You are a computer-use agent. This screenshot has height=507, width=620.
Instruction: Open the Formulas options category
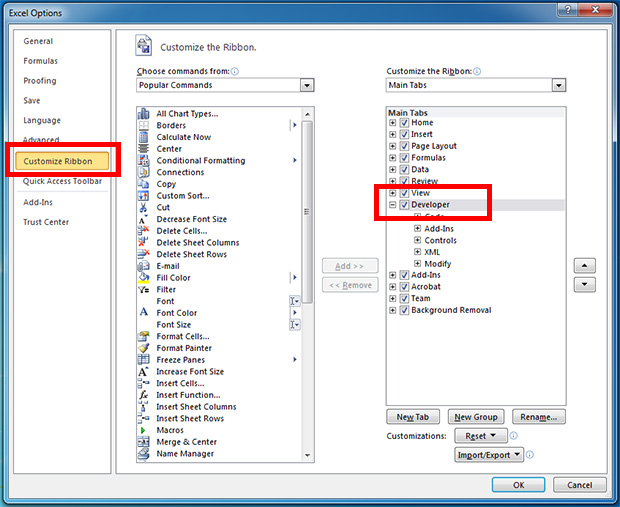click(x=41, y=61)
